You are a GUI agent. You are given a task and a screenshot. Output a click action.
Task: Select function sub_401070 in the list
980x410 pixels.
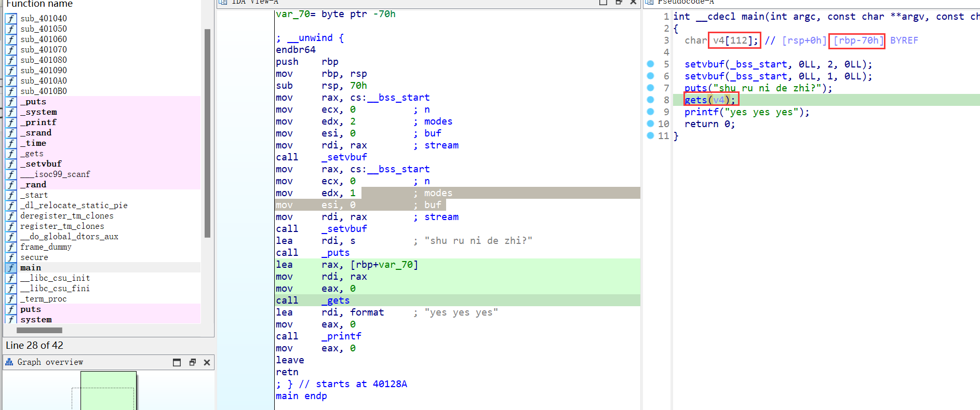pos(44,50)
